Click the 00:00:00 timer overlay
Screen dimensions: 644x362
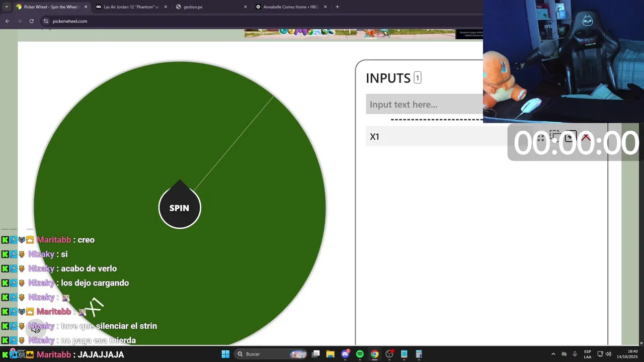[576, 143]
